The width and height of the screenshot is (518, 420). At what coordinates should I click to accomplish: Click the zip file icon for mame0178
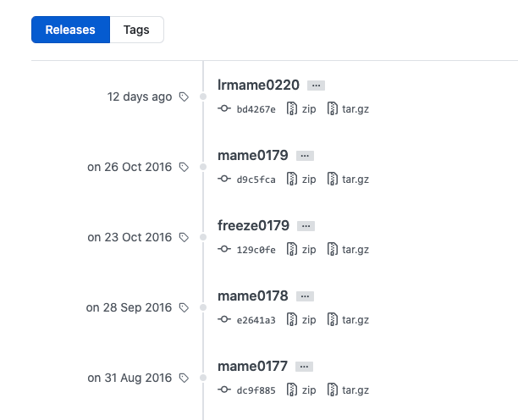click(292, 319)
